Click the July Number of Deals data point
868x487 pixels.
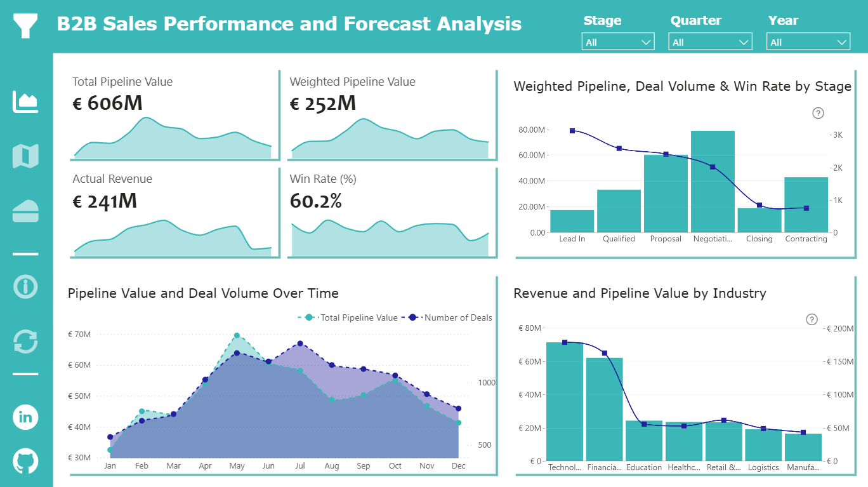click(x=300, y=344)
